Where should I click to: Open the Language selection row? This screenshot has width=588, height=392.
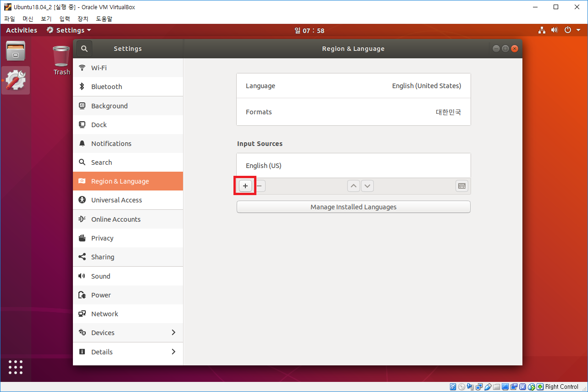click(x=354, y=86)
